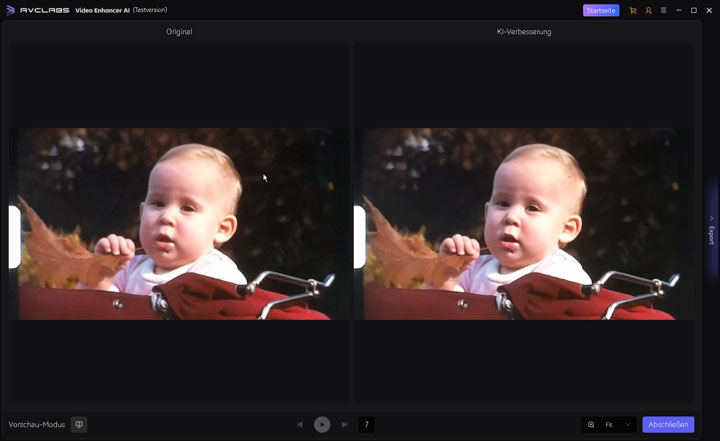Image resolution: width=720 pixels, height=441 pixels.
Task: Toggle the Vorschau-Modus preview layout icon
Action: point(79,424)
